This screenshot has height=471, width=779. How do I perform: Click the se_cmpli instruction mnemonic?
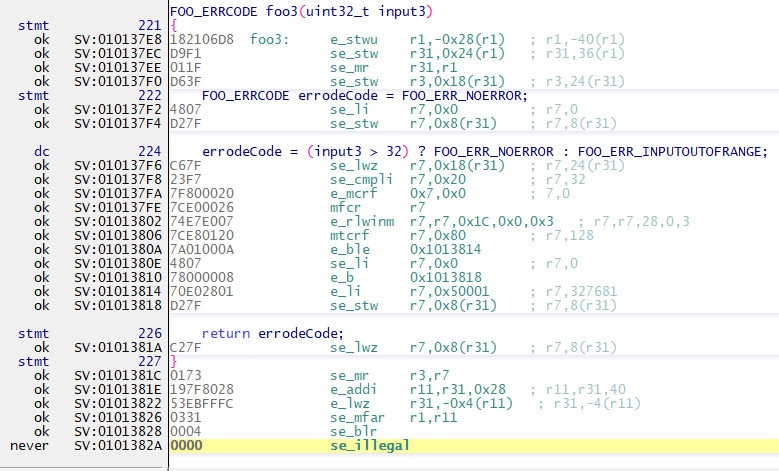[x=362, y=179]
